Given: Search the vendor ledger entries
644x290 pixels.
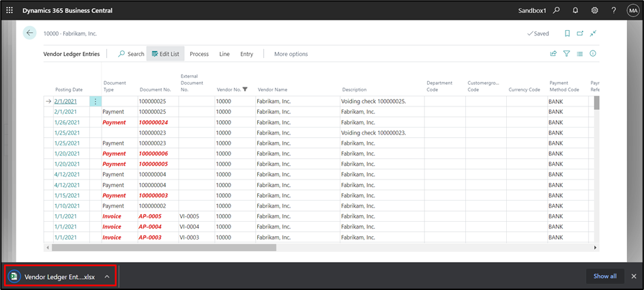Looking at the screenshot, I should (x=131, y=54).
